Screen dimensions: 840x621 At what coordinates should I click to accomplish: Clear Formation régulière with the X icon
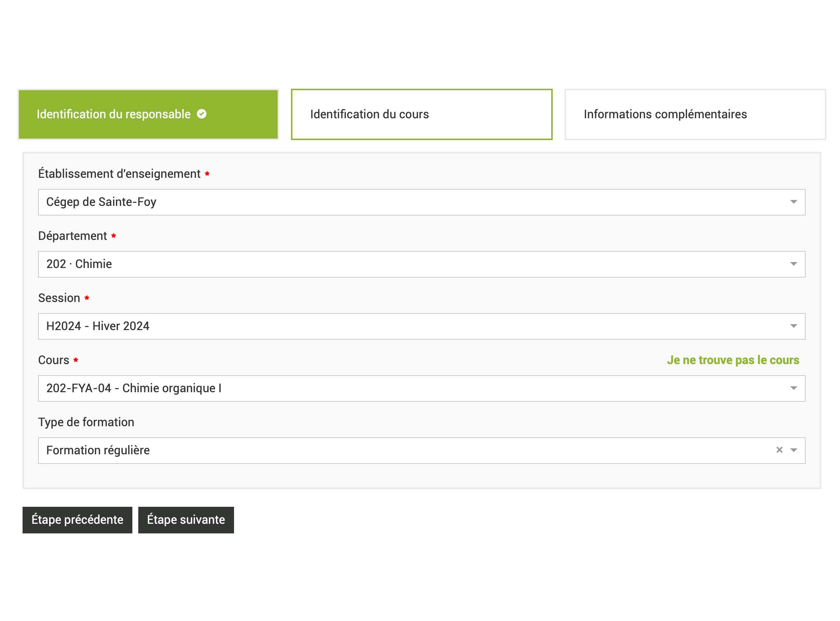779,450
